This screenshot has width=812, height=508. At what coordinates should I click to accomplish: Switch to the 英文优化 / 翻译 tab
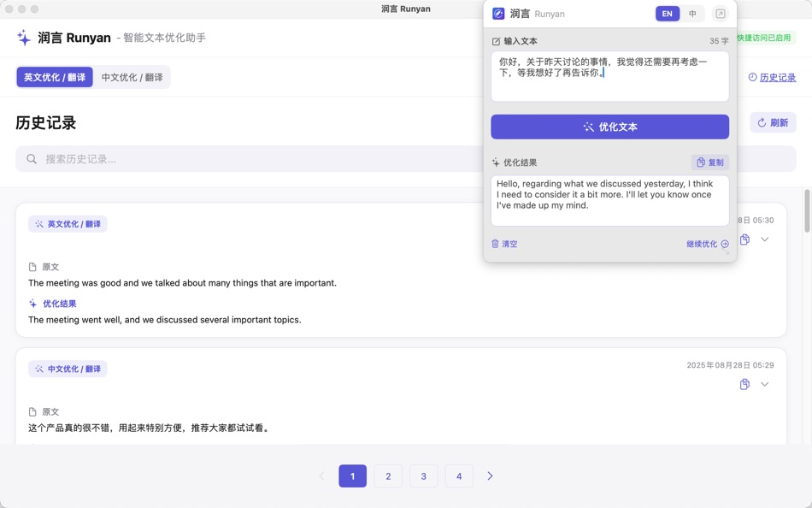(55, 76)
